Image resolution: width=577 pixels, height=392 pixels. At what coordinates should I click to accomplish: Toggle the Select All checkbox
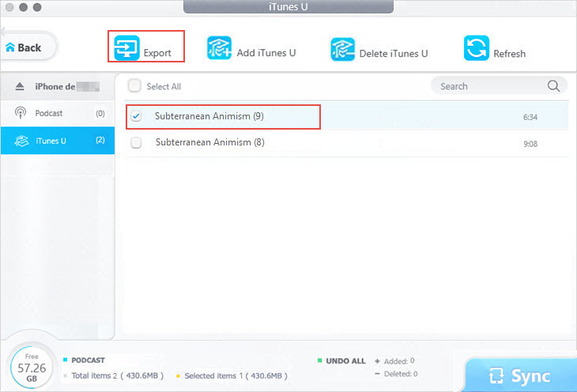pos(134,86)
